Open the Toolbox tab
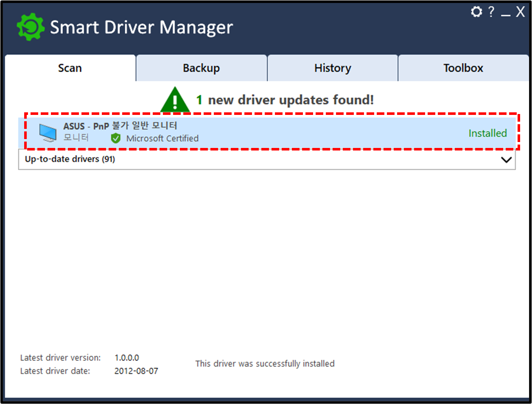Image resolution: width=532 pixels, height=404 pixels. click(463, 68)
